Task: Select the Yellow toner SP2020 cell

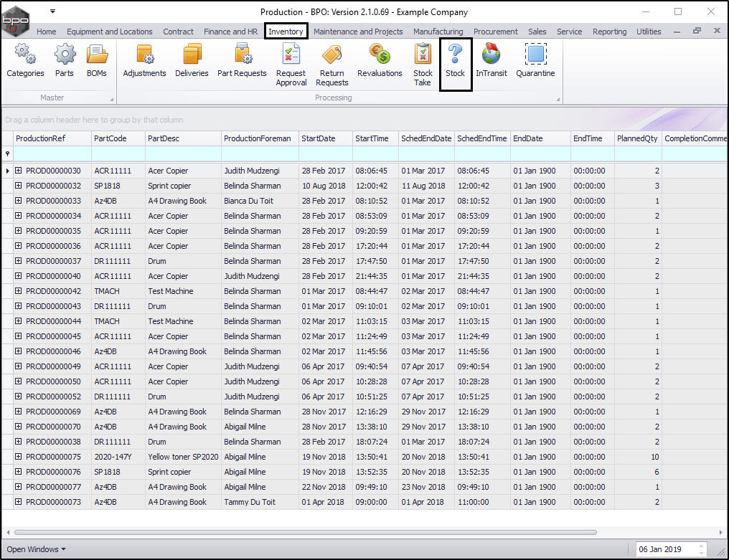Action: pyautogui.click(x=183, y=457)
